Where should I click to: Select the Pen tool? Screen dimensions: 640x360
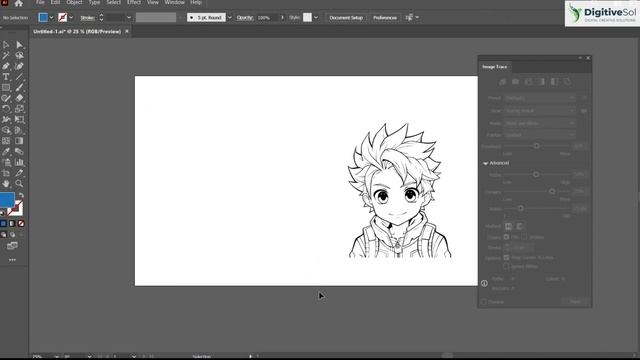coord(6,66)
